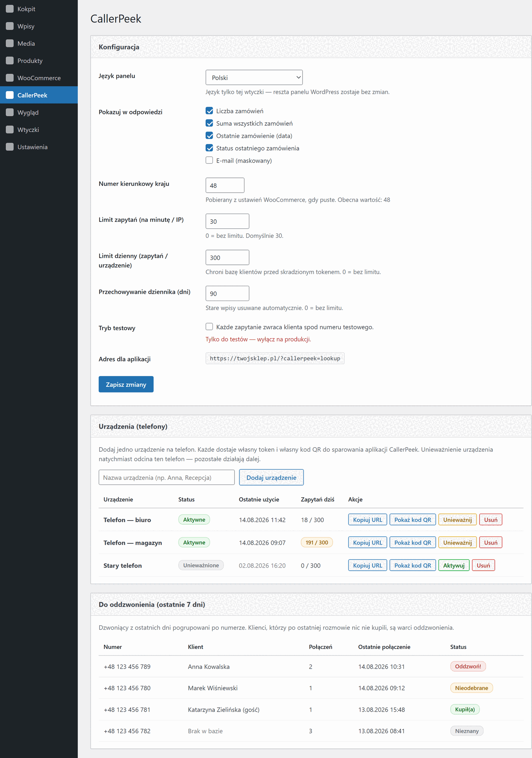The image size is (532, 758).
Task: Delete the Telefon — magazyn device
Action: pyautogui.click(x=491, y=543)
